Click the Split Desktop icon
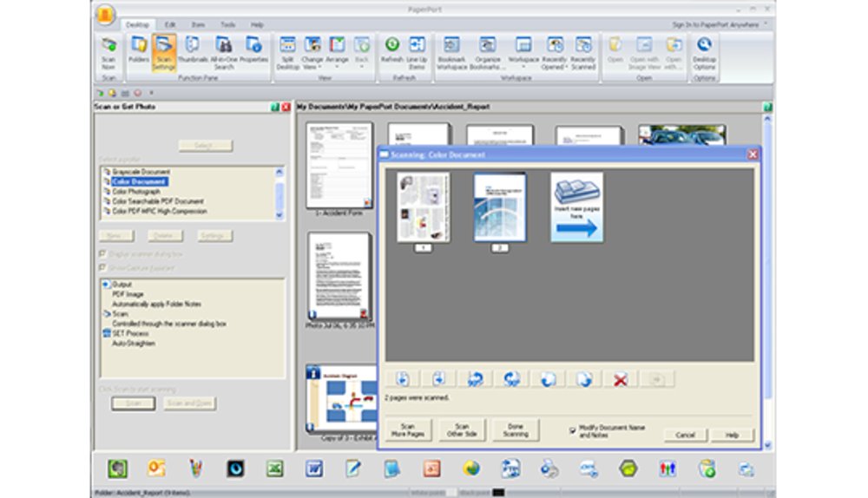This screenshot has width=868, height=498. (288, 53)
